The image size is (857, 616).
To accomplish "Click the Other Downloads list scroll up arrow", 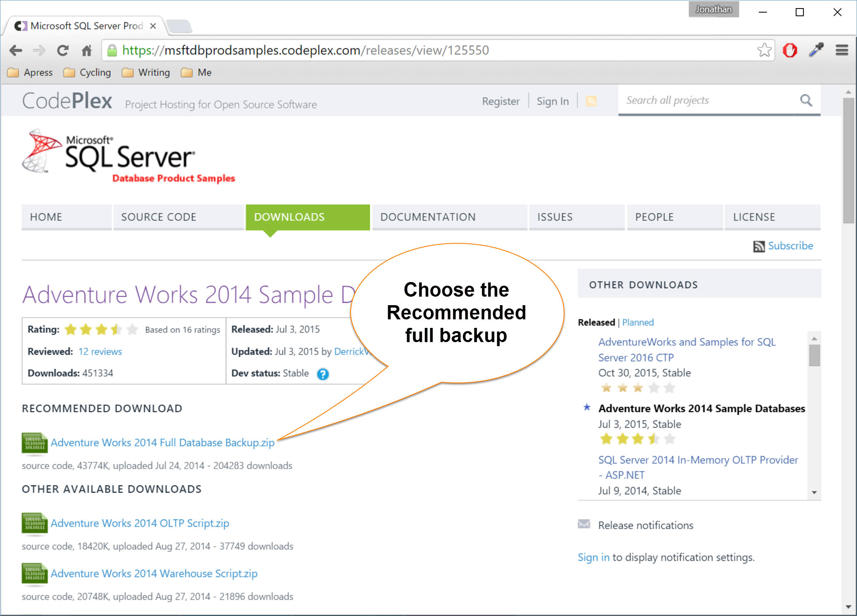I will pyautogui.click(x=814, y=338).
